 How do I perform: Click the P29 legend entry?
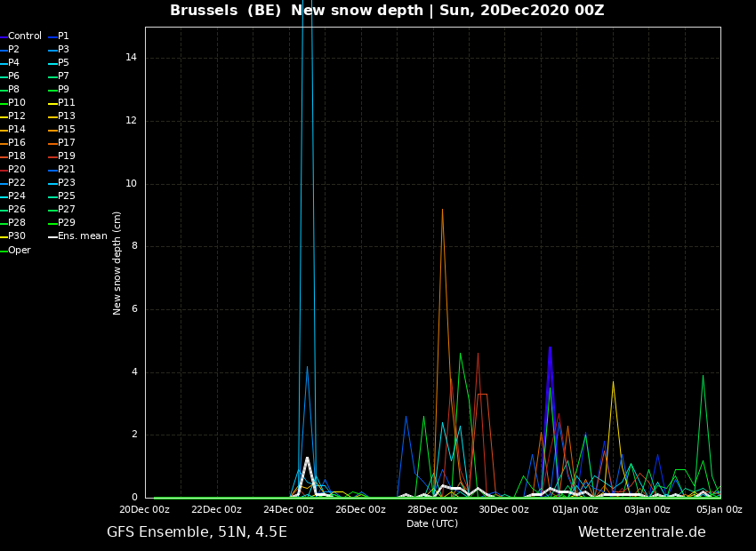tap(62, 222)
